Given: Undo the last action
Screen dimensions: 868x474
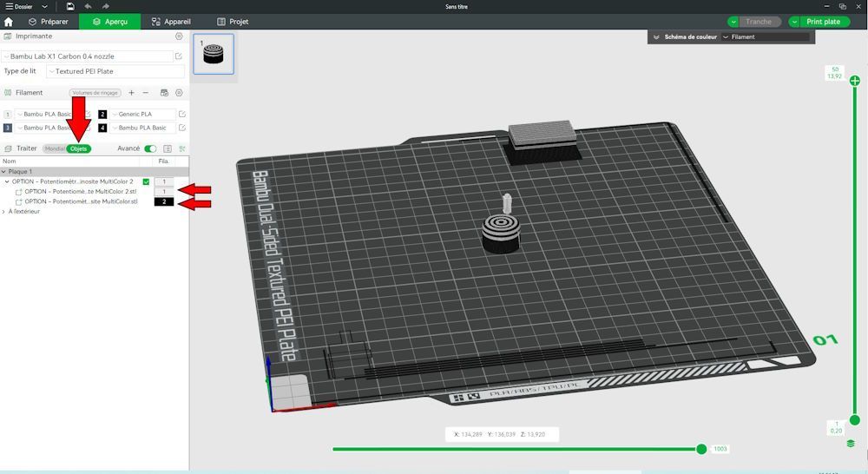Looking at the screenshot, I should pyautogui.click(x=88, y=7).
